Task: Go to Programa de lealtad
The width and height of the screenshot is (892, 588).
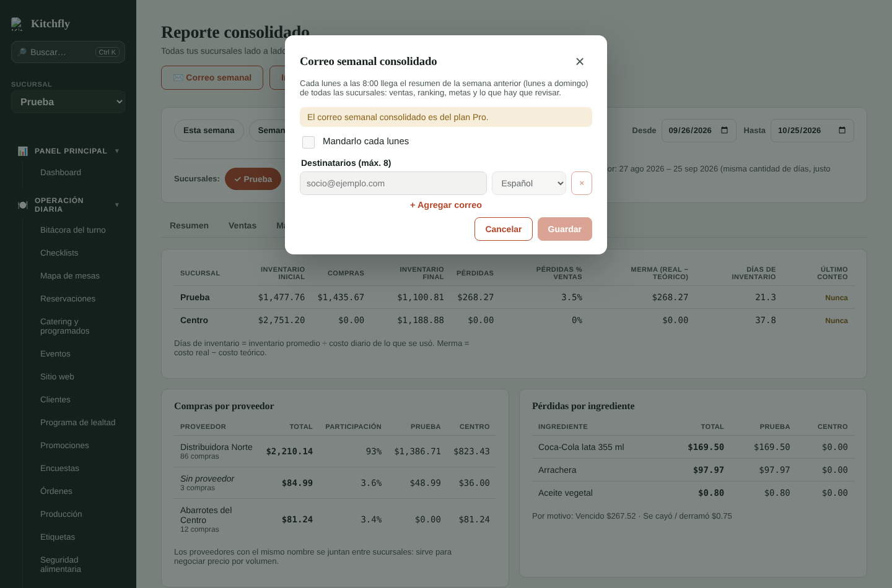Action: tap(78, 422)
